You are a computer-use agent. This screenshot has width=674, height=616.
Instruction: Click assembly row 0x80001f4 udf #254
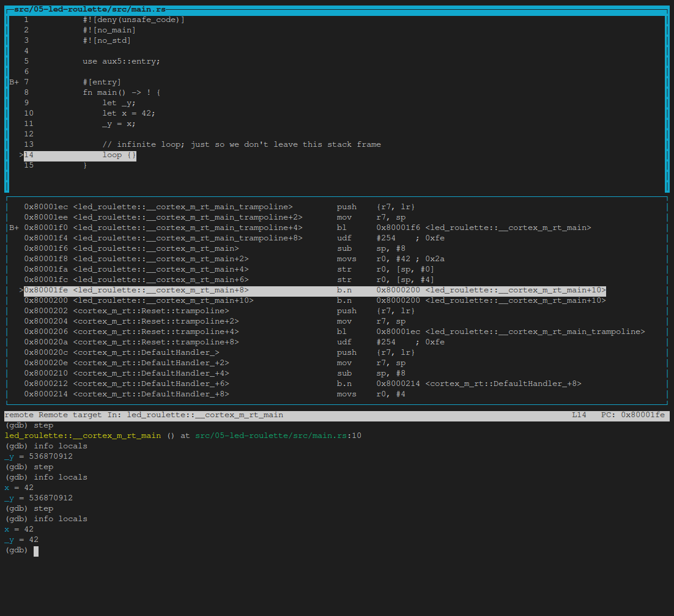(x=234, y=238)
